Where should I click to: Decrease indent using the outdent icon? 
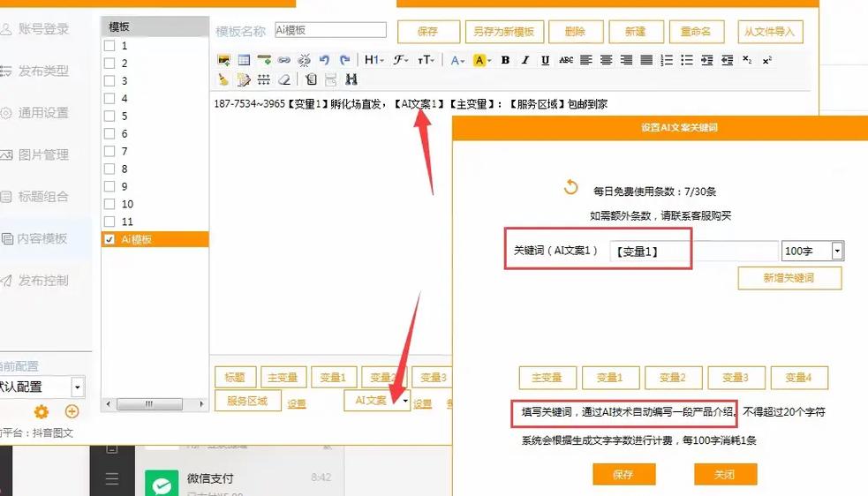(727, 60)
